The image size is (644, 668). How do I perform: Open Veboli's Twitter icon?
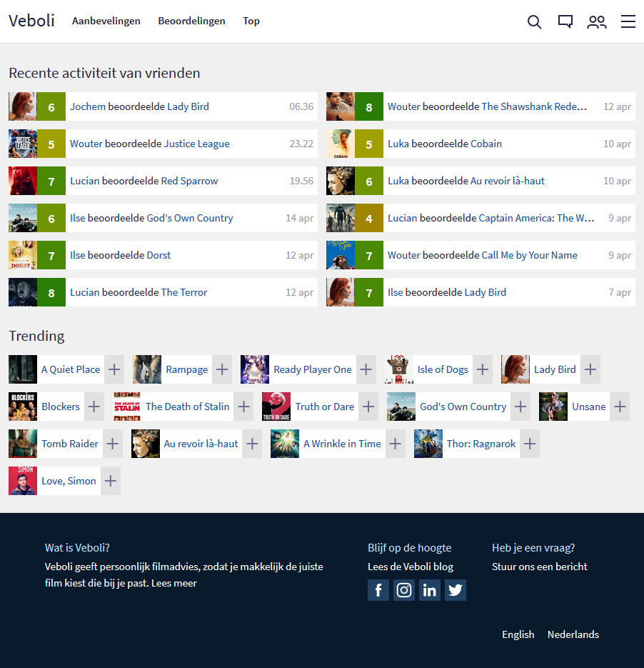coord(456,590)
